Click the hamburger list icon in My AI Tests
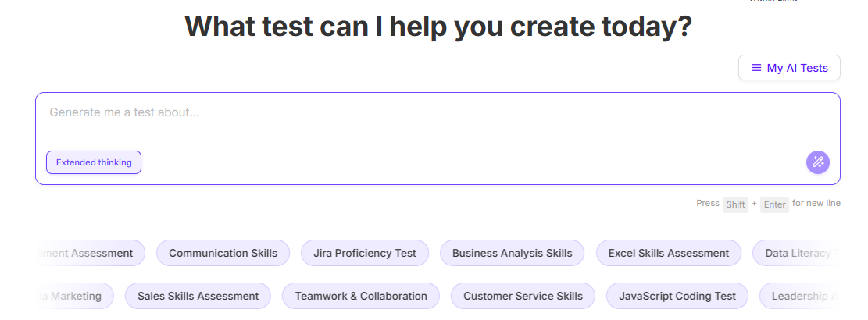 coord(756,68)
